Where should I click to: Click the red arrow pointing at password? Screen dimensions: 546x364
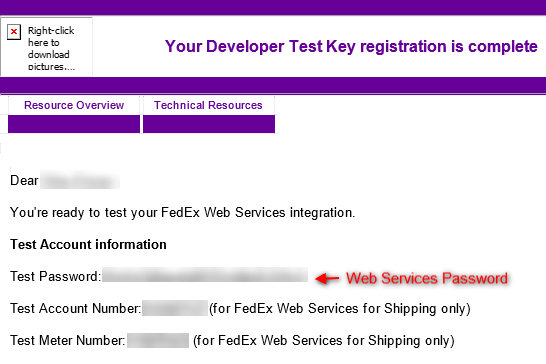tap(327, 278)
